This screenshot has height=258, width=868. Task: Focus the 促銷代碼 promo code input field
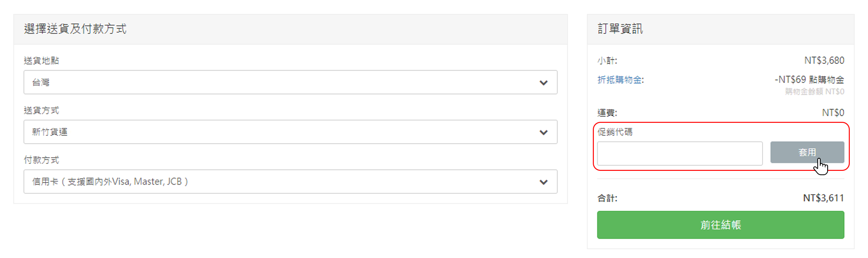[x=680, y=153]
